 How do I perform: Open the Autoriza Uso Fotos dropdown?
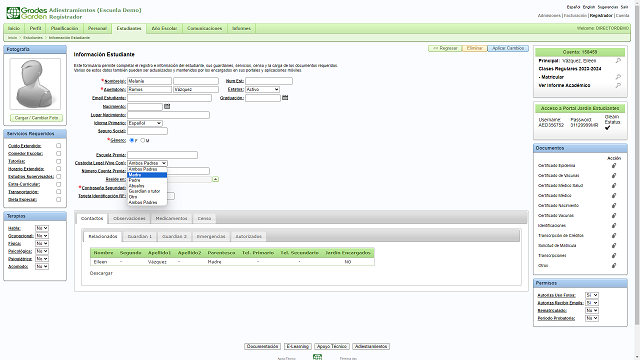point(592,295)
